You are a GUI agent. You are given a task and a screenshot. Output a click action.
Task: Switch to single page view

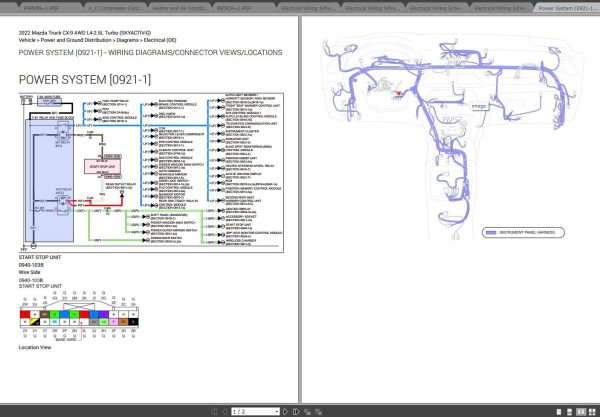[x=559, y=412]
